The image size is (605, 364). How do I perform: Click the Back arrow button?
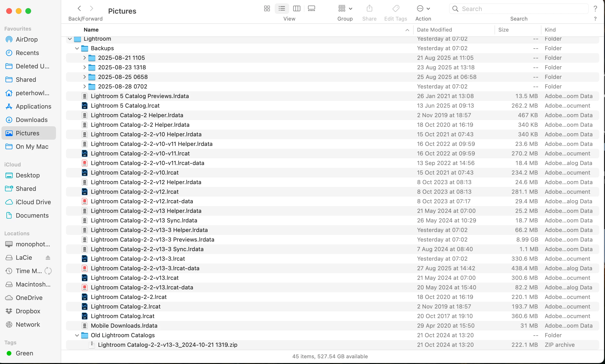(79, 9)
